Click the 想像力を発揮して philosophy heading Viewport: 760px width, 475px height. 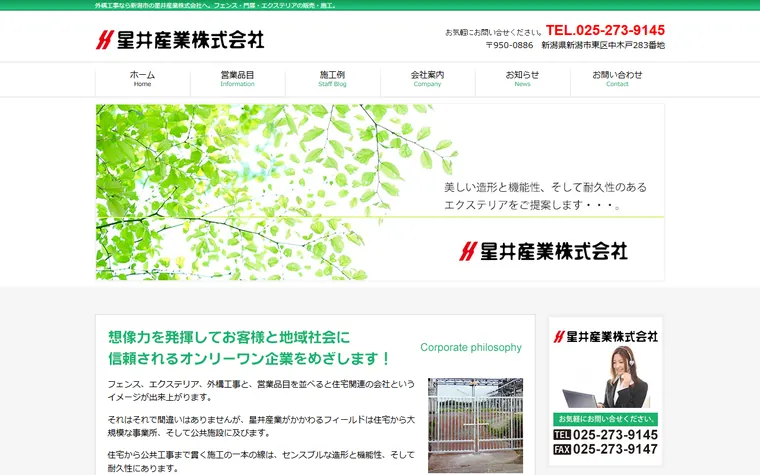[249, 348]
